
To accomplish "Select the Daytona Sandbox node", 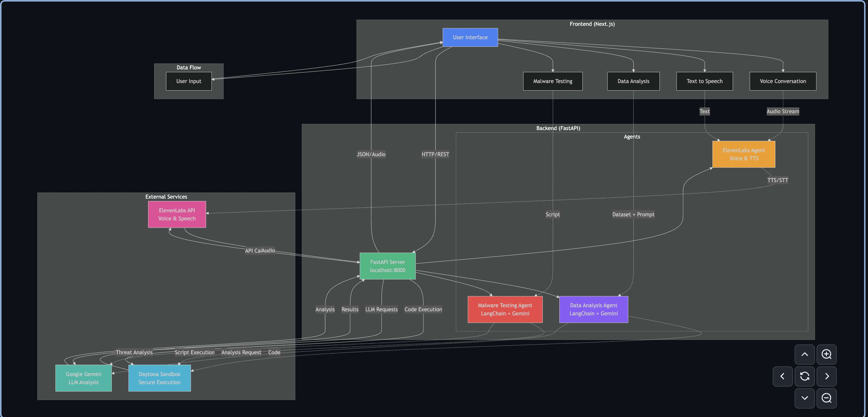I will [x=159, y=378].
